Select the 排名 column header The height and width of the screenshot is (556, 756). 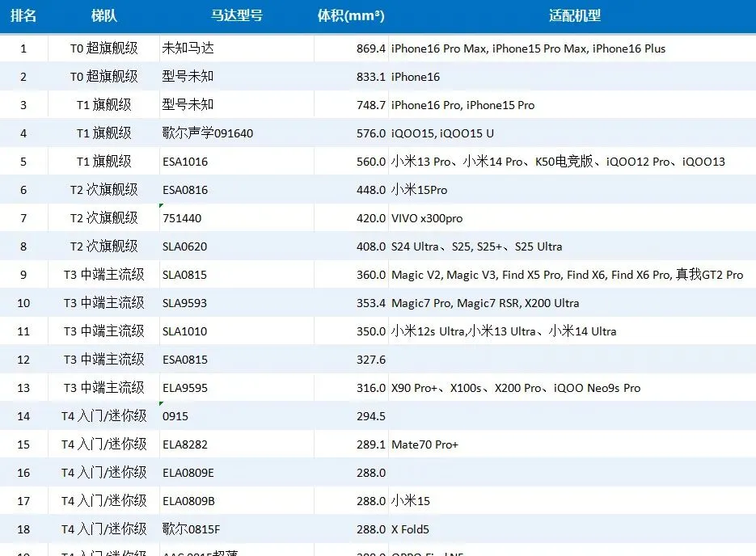pyautogui.click(x=23, y=15)
